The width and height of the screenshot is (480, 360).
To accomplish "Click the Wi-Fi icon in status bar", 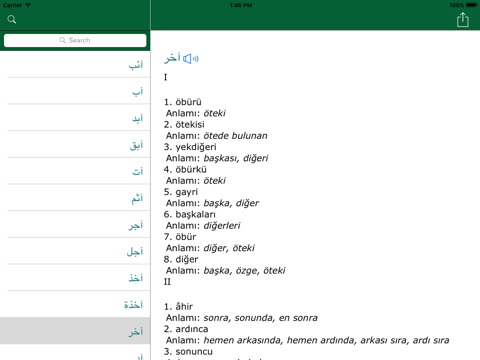I will [x=28, y=5].
